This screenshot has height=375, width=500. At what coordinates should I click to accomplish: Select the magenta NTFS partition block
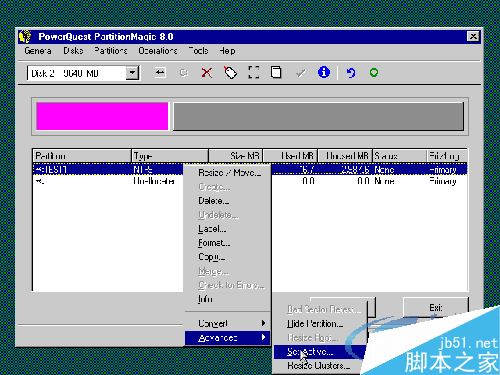102,116
